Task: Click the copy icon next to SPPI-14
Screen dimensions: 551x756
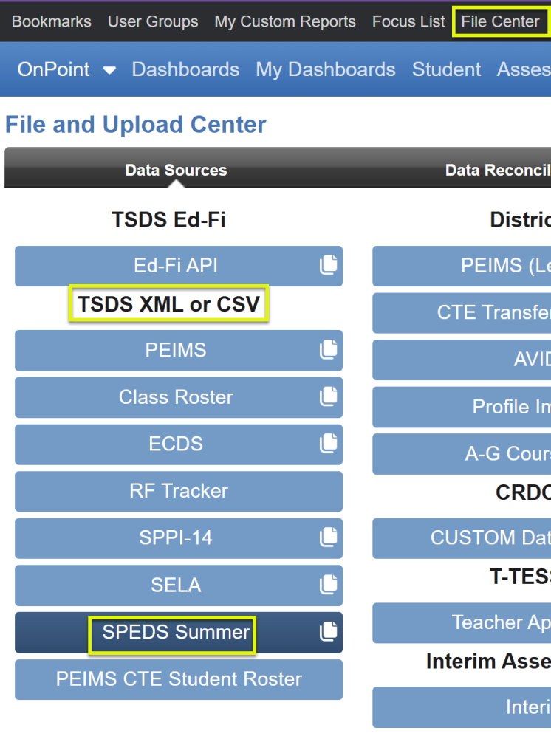Action: 328,537
